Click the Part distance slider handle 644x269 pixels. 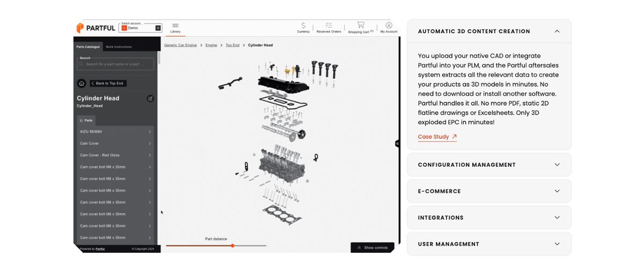[x=232, y=246]
